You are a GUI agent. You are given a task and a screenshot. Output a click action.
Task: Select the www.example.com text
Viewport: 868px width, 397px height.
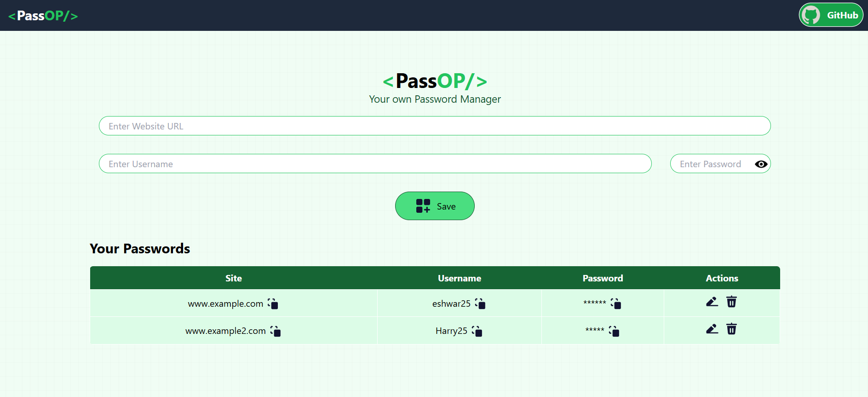tap(225, 304)
